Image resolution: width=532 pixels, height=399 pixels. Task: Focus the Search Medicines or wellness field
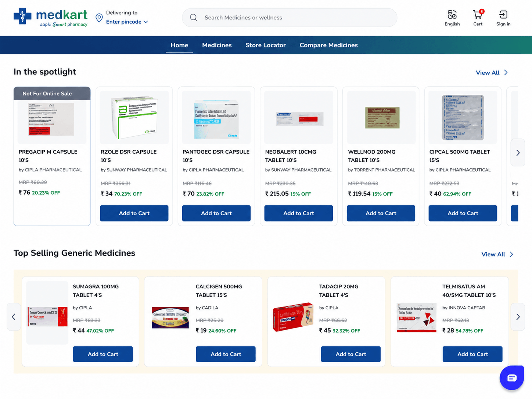[x=290, y=18]
